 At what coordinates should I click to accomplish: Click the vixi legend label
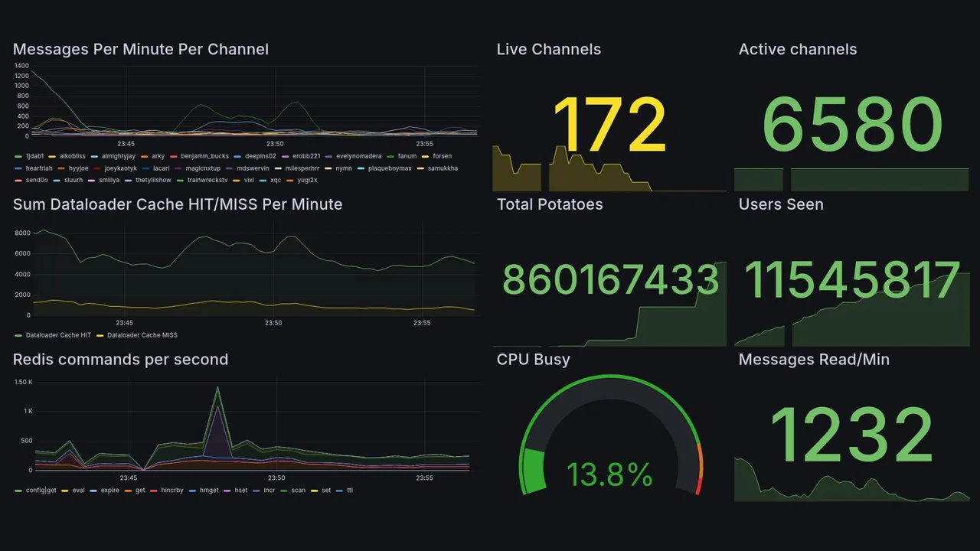[249, 181]
